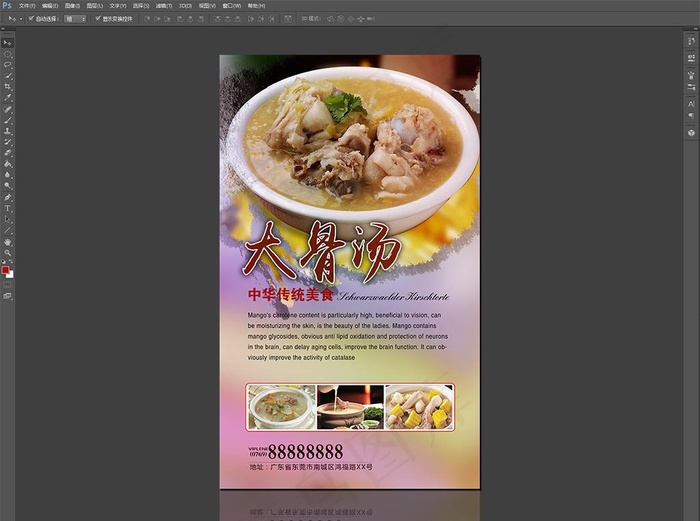
Task: Select the Clone Stamp tool
Action: (x=8, y=131)
